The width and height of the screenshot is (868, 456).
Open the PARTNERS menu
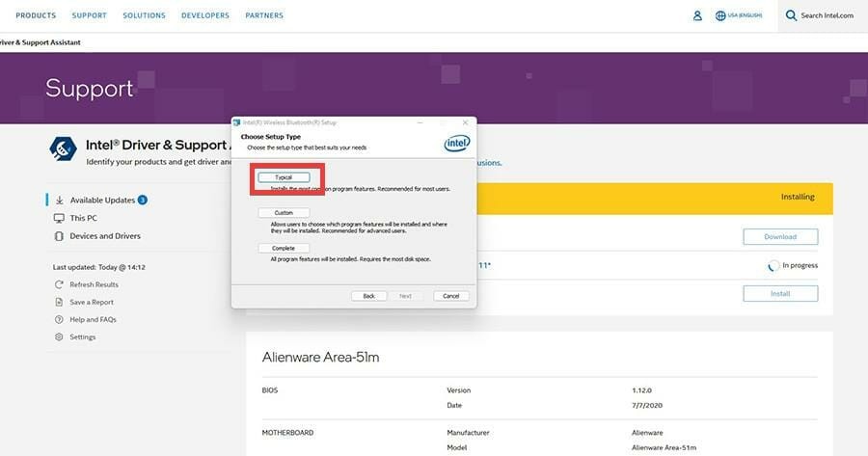click(x=264, y=15)
